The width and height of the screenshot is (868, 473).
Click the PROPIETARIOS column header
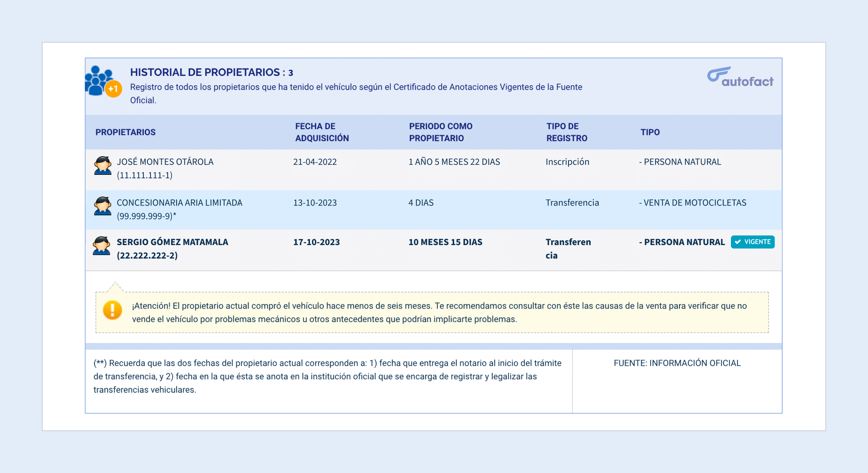(x=125, y=132)
